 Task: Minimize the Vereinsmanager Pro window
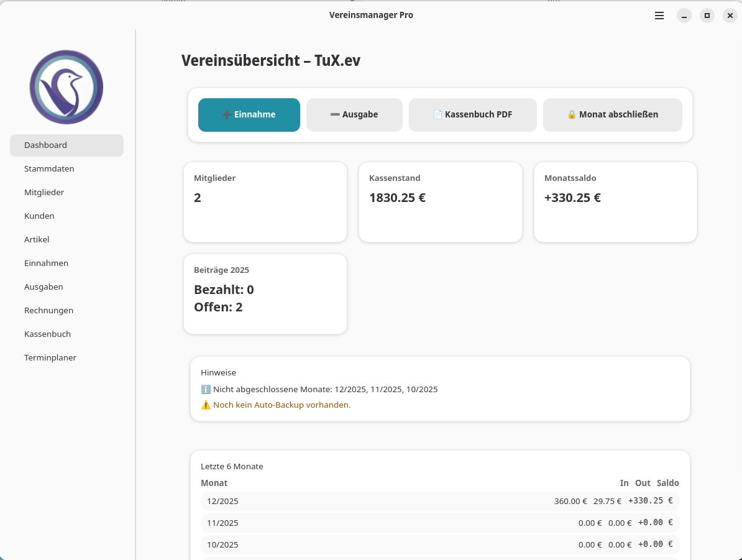click(x=684, y=16)
